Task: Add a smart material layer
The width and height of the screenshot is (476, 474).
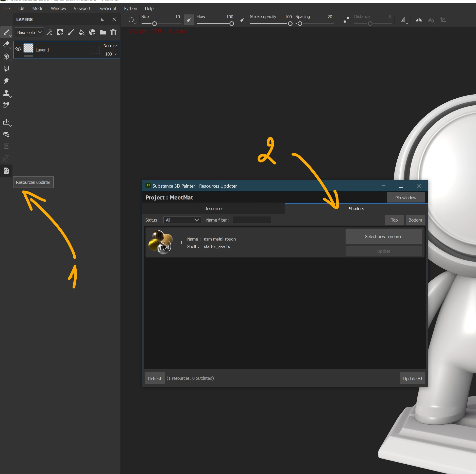Action: [x=92, y=32]
